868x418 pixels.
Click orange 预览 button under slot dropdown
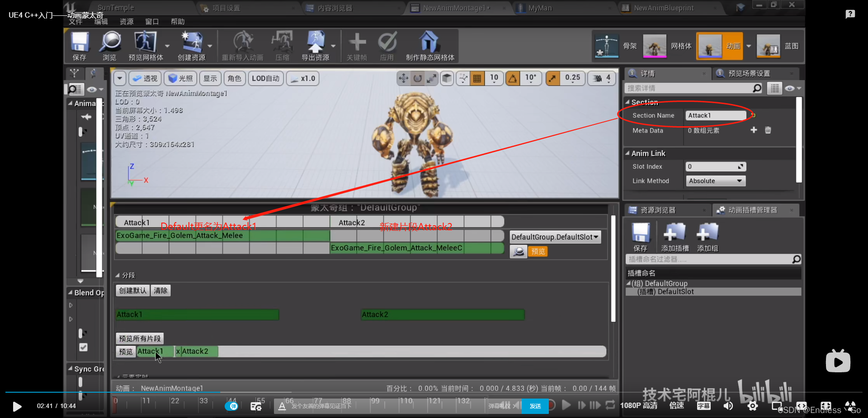pos(538,251)
